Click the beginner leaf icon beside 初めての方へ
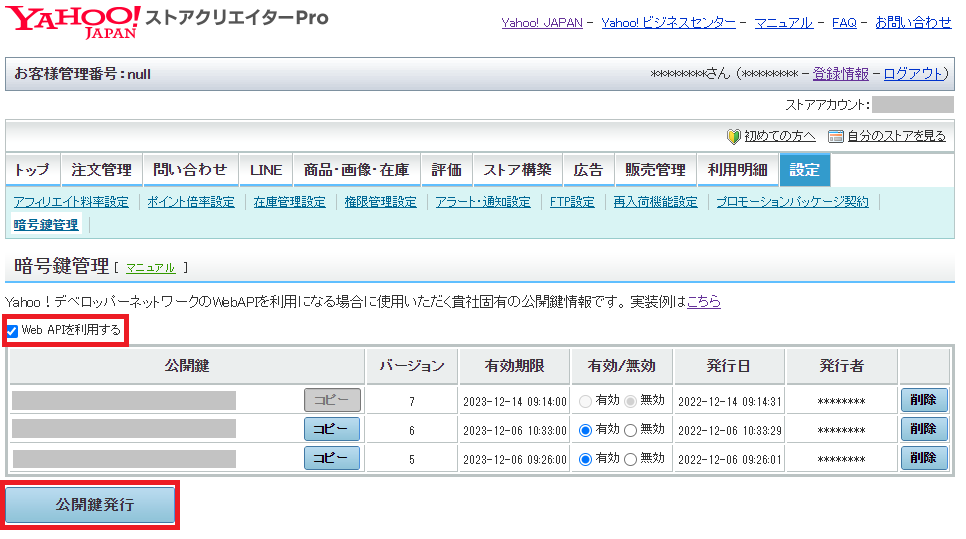This screenshot has height=539, width=966. pos(733,136)
